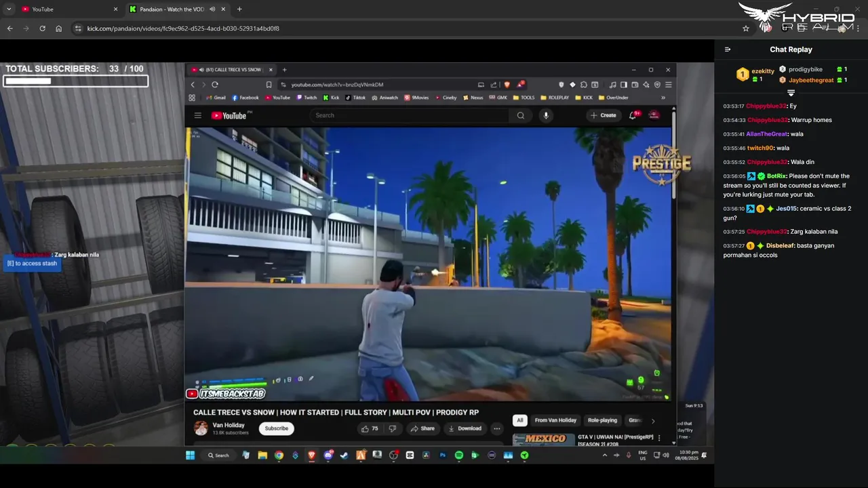Toggle the Brave sidebar panel icon
The width and height of the screenshot is (868, 488).
tap(624, 85)
